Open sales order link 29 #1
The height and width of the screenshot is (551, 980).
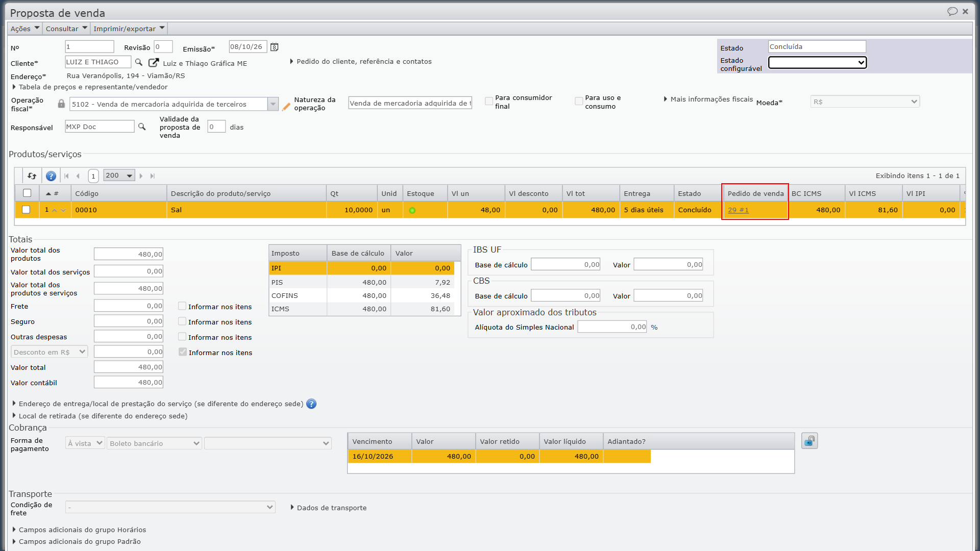tap(738, 210)
